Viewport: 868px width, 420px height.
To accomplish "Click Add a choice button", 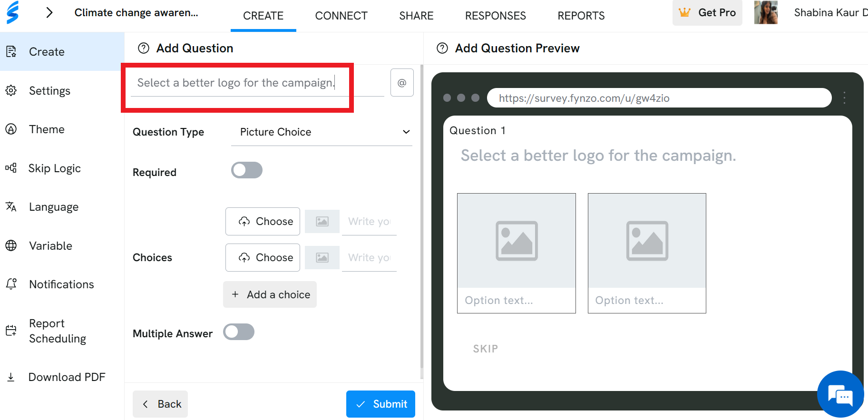I will pyautogui.click(x=270, y=294).
